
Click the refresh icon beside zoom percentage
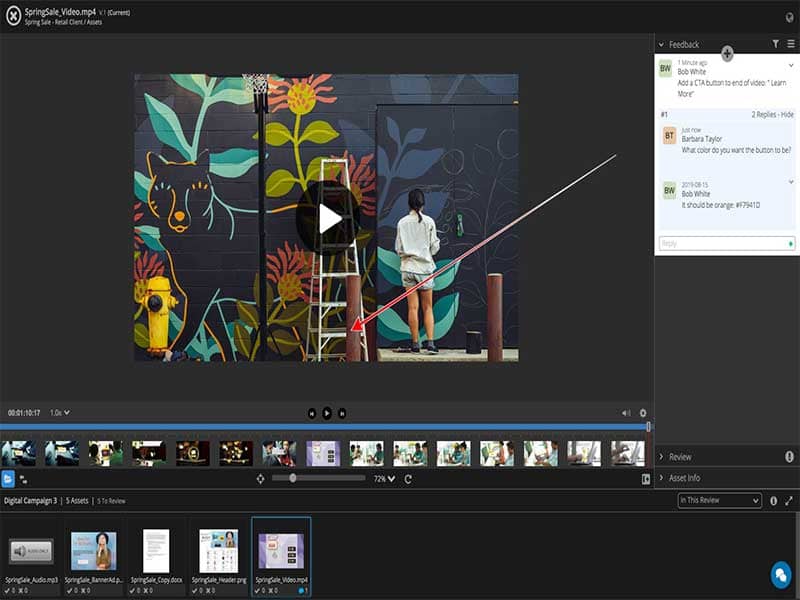click(408, 479)
